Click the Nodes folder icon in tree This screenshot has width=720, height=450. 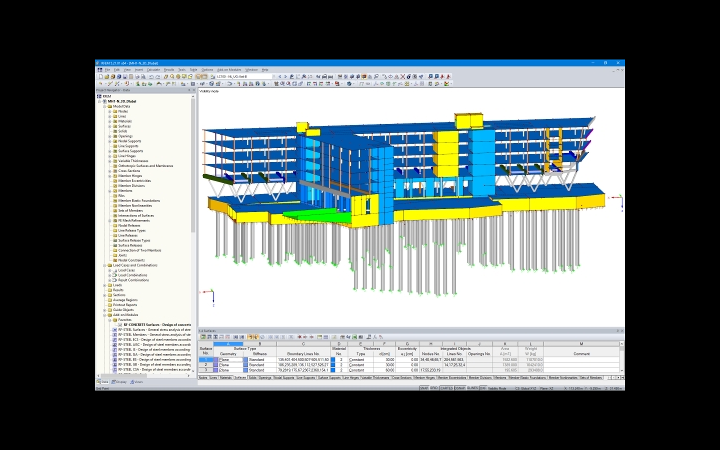(115, 112)
